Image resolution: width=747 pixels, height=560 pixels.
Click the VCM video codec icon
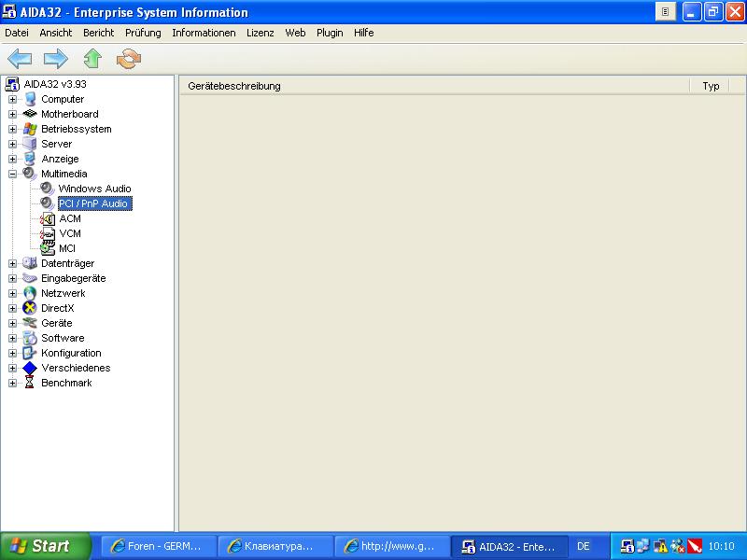click(48, 233)
